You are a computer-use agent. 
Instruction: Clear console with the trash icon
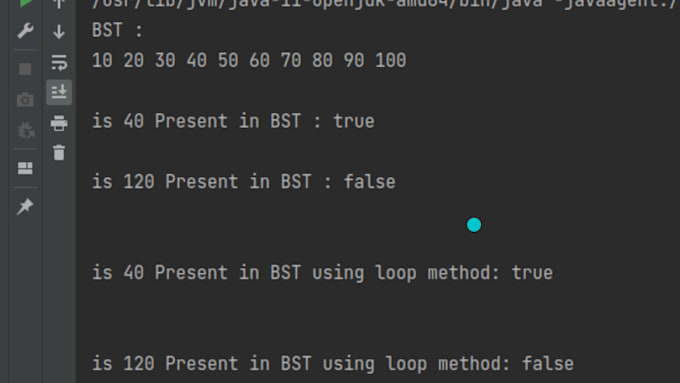click(59, 153)
